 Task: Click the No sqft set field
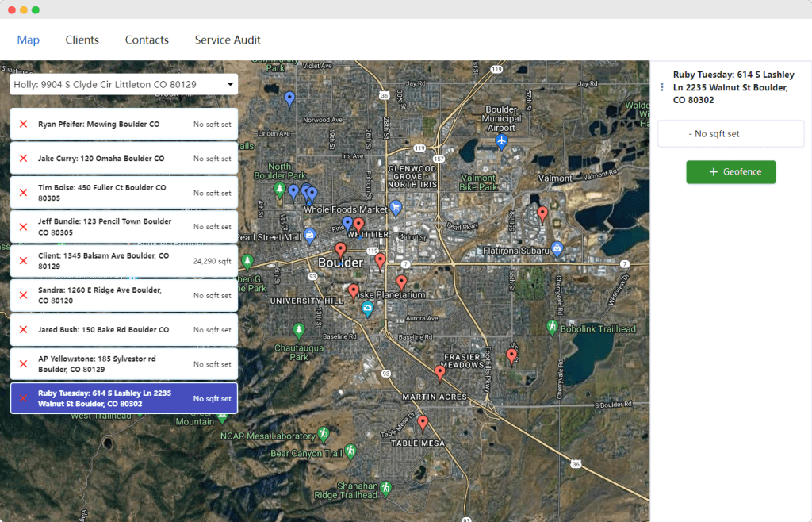730,134
